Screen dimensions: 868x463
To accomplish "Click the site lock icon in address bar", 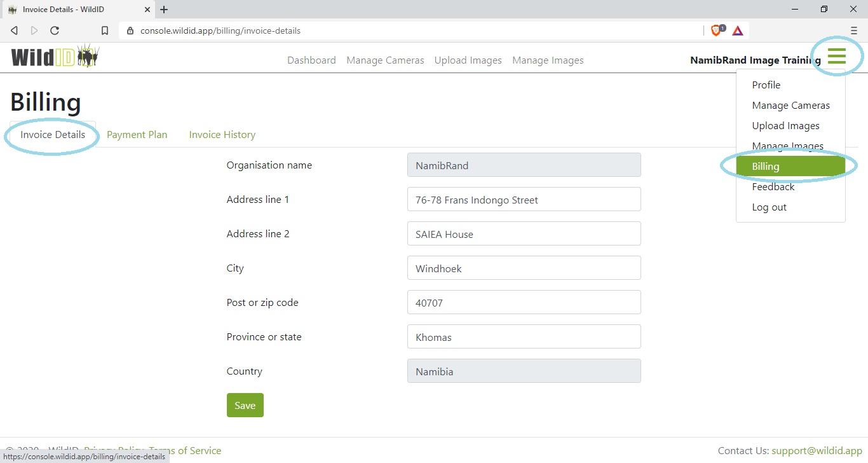I will [x=130, y=31].
